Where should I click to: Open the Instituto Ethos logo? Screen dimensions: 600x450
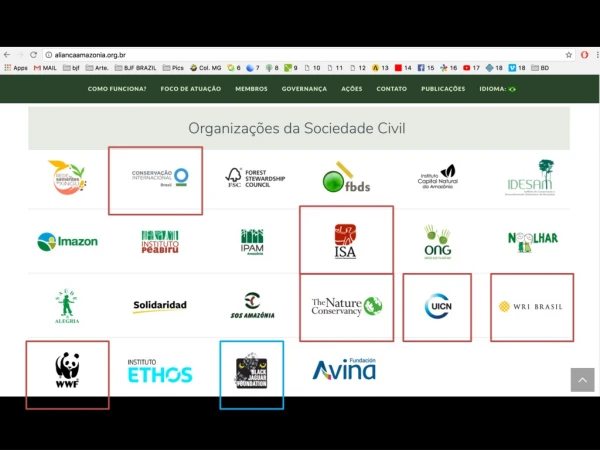coord(160,371)
